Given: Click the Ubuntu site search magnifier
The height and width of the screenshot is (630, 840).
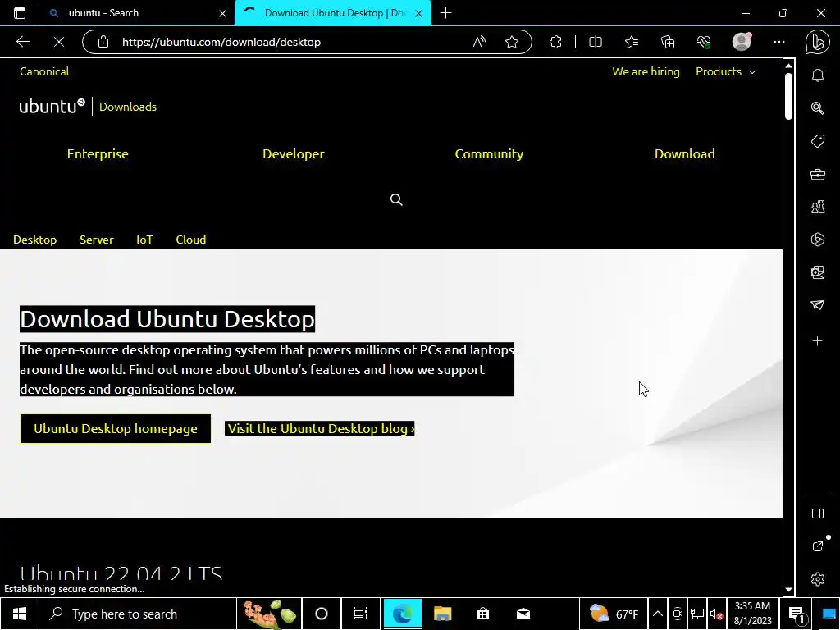Looking at the screenshot, I should [x=396, y=200].
